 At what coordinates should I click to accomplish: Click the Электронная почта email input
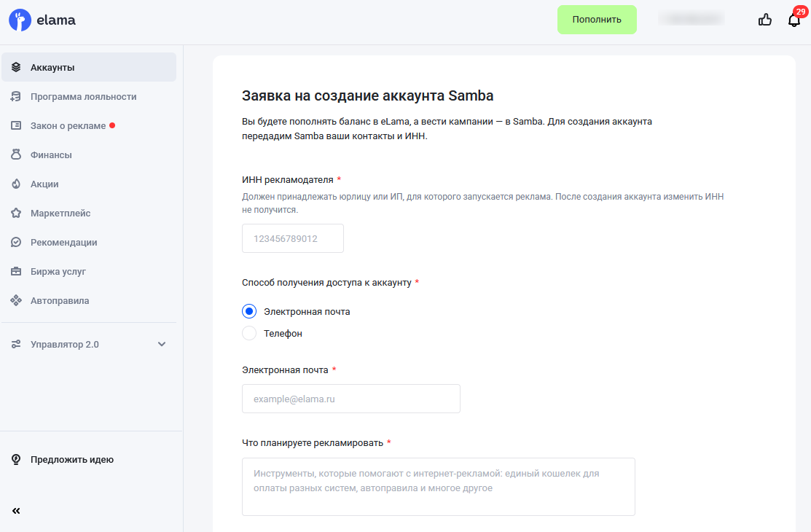[x=350, y=399]
